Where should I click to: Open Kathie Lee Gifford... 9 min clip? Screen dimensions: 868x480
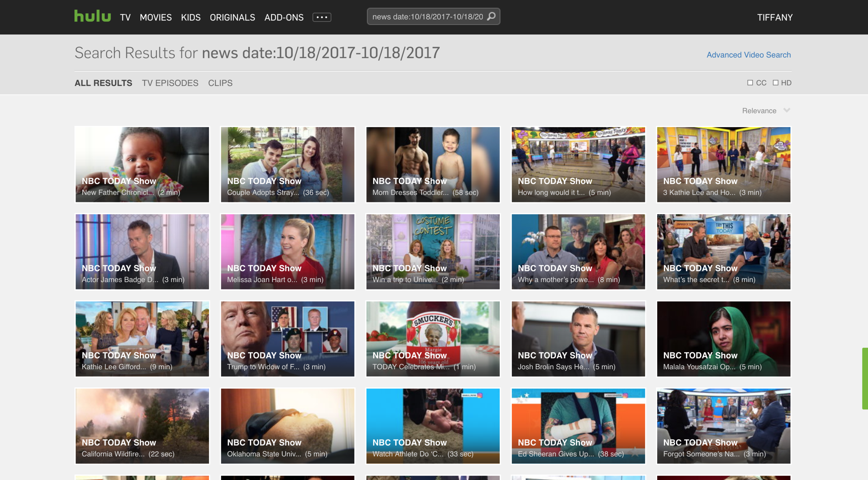142,338
